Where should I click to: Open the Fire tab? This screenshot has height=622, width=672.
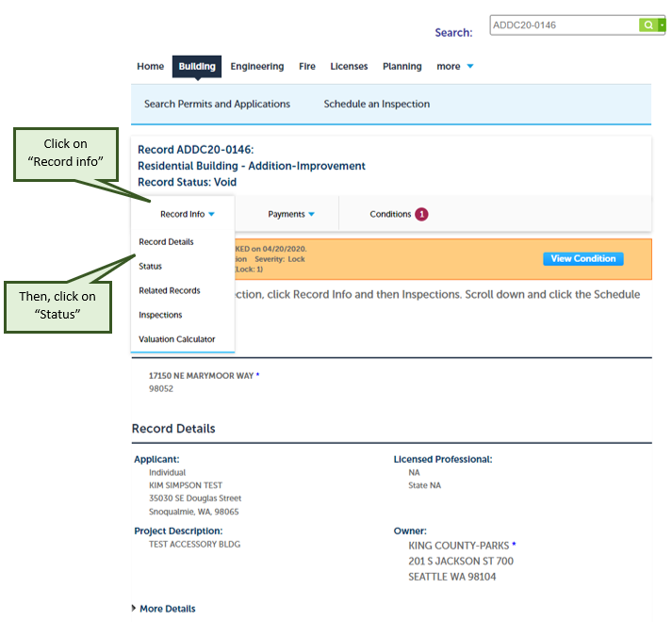click(x=307, y=67)
